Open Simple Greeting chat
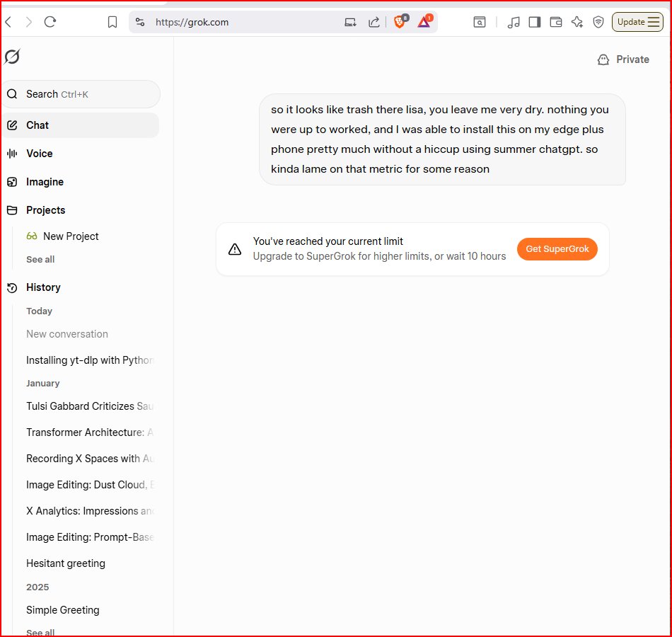672x637 pixels. [62, 610]
